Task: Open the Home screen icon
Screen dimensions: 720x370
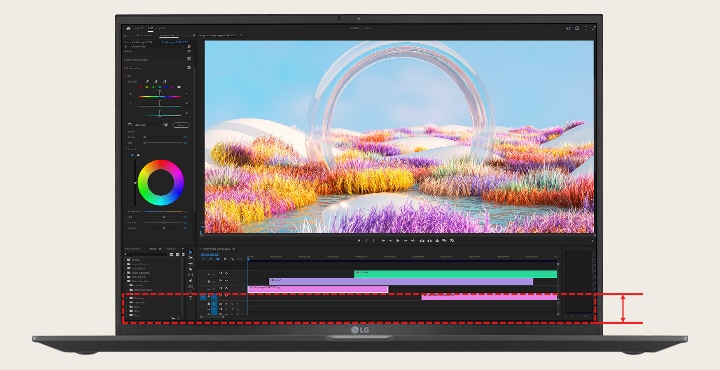Action: 128,28
